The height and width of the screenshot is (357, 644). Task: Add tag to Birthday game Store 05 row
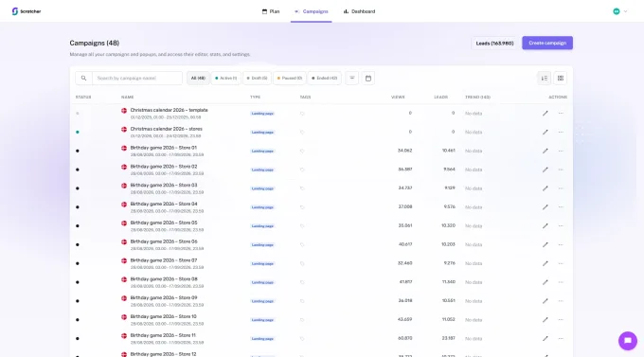pos(302,226)
